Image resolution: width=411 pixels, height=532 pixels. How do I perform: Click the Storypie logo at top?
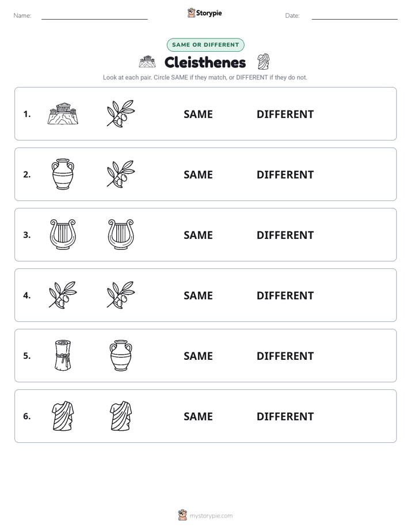[204, 13]
